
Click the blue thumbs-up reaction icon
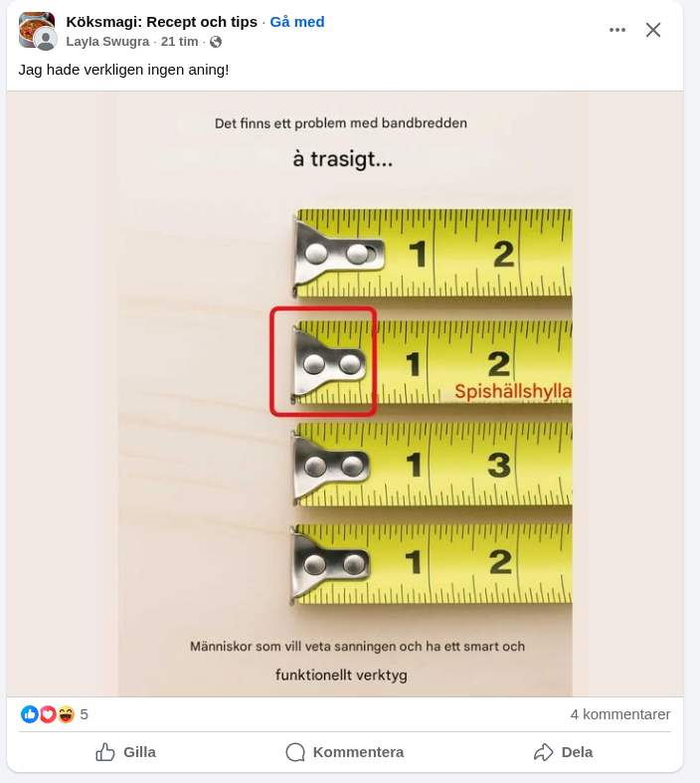point(30,714)
